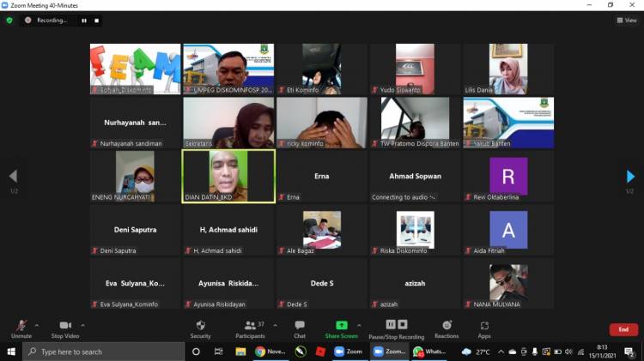Select the Eti Kominfo video tile
The width and height of the screenshot is (644, 361).
322,69
